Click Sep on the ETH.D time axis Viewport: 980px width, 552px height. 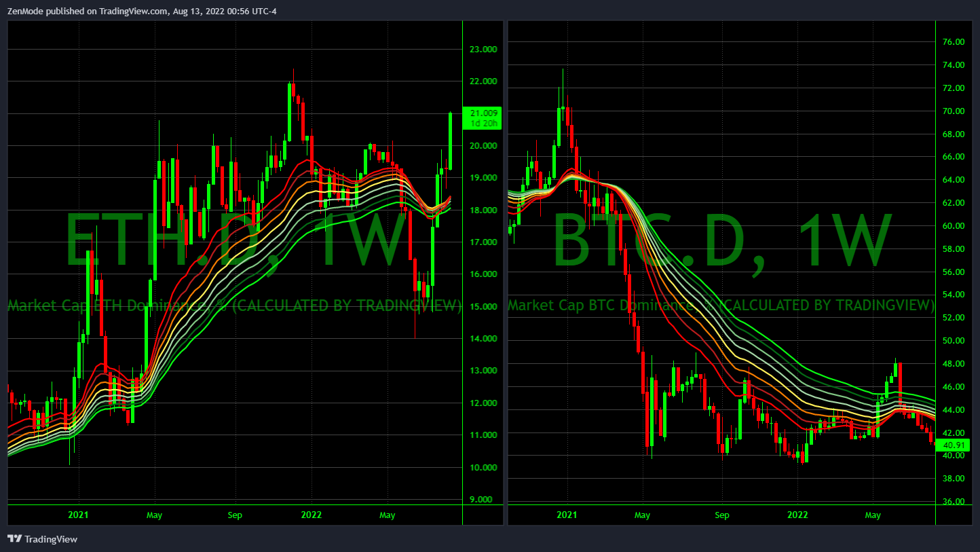coord(235,515)
